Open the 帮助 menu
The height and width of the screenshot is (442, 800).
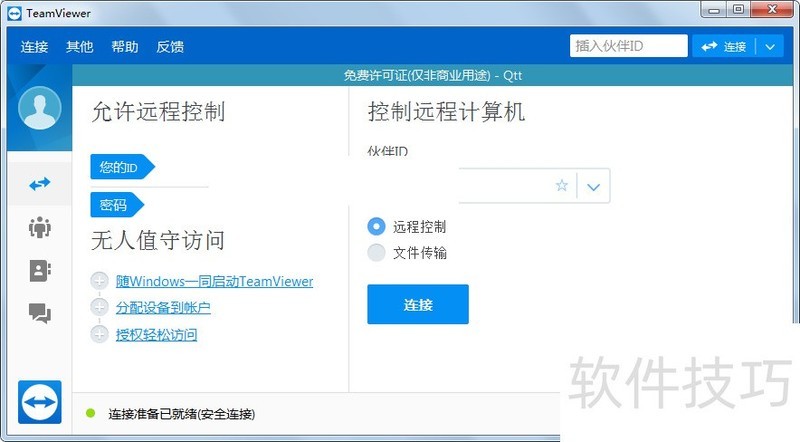point(125,47)
